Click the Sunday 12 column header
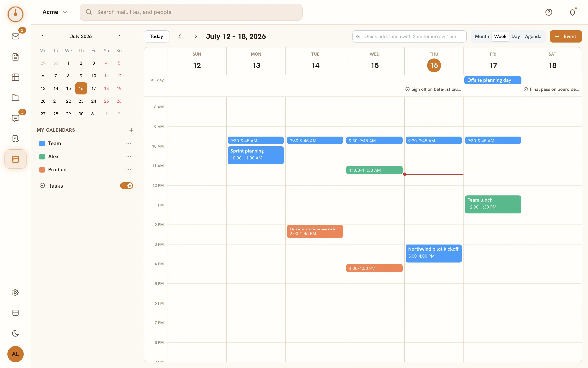This screenshot has width=588, height=368. click(x=197, y=61)
